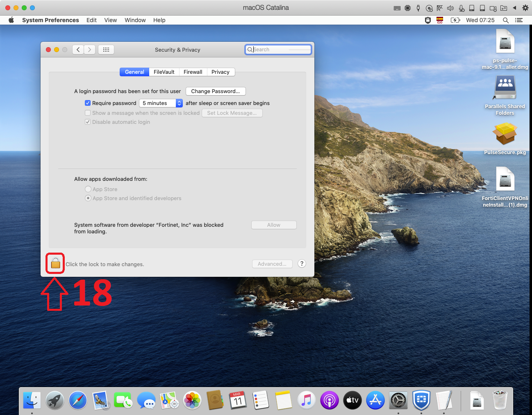Click the padlock icon to unlock settings
The width and height of the screenshot is (532, 415).
tap(55, 263)
